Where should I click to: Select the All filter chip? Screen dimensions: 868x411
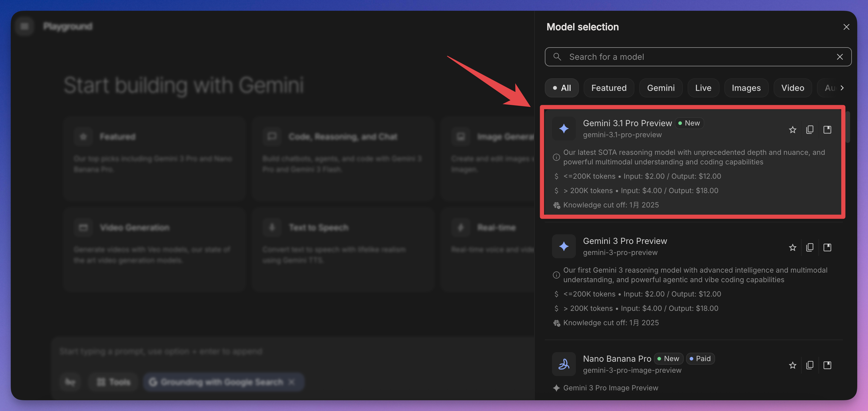coord(561,88)
